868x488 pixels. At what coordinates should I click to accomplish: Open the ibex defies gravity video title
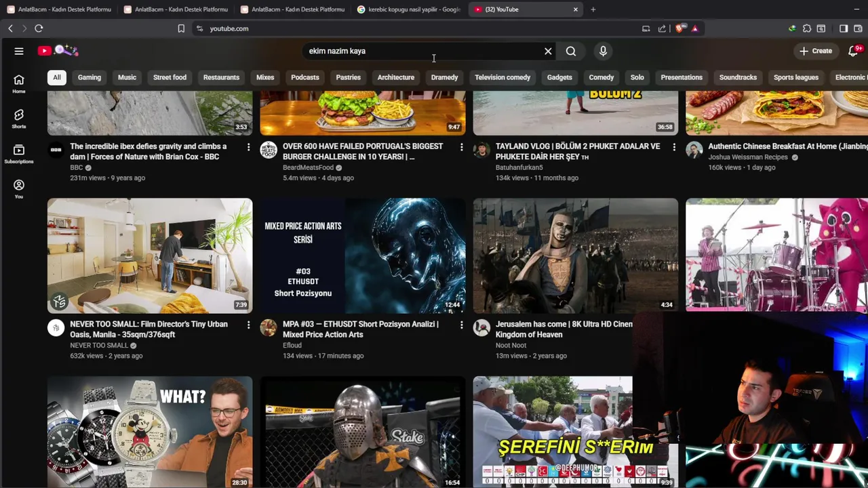149,151
